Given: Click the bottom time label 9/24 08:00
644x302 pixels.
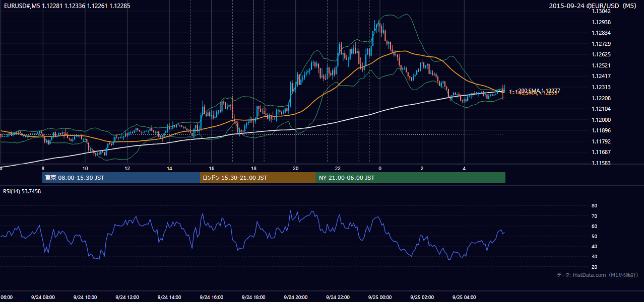Looking at the screenshot, I should 42,297.
